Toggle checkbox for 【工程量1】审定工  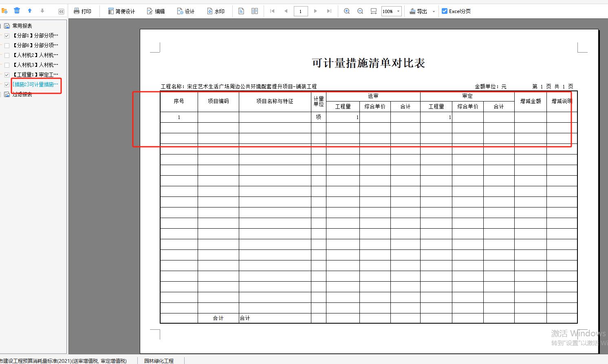click(x=7, y=75)
